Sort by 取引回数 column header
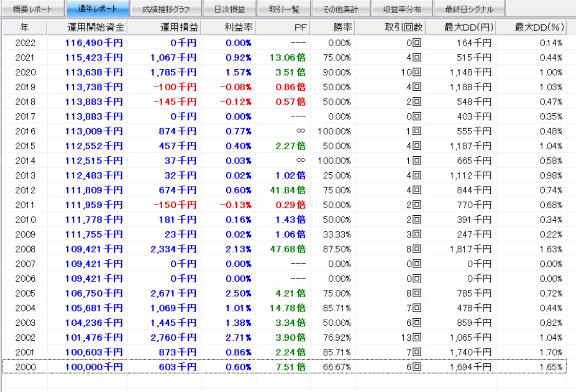The height and width of the screenshot is (392, 576). [391, 27]
